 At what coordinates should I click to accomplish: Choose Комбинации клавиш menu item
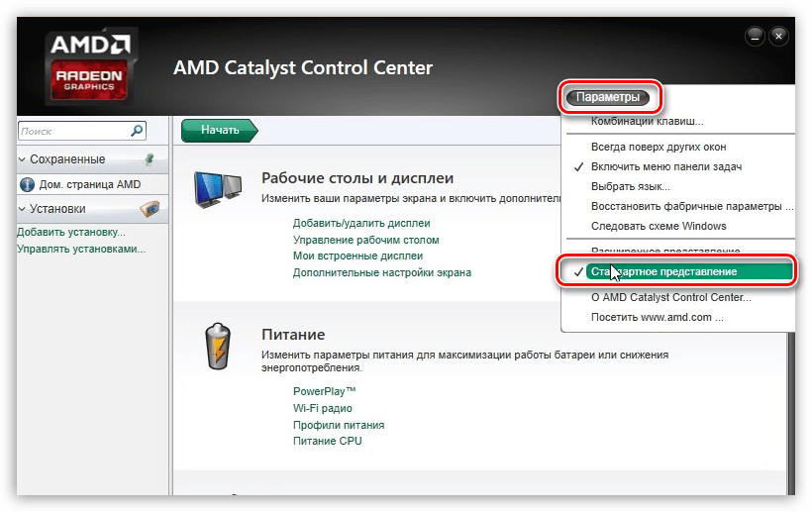tap(648, 121)
